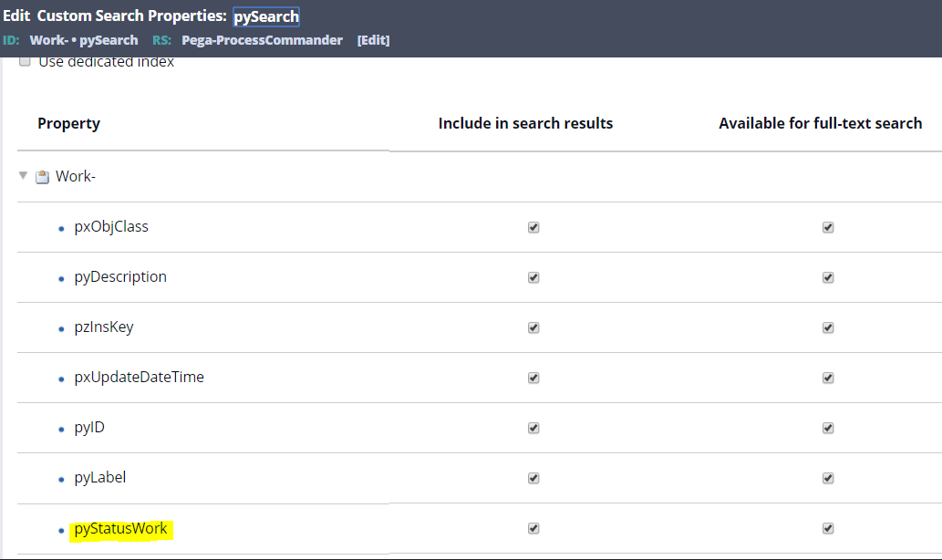Click the bullet icon next to pyLabel
The image size is (942, 560).
point(60,477)
